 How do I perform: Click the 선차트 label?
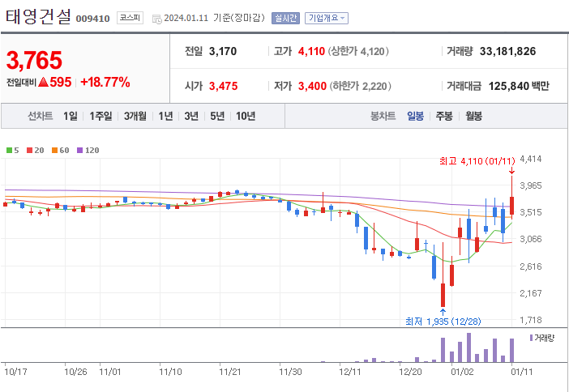click(x=41, y=117)
